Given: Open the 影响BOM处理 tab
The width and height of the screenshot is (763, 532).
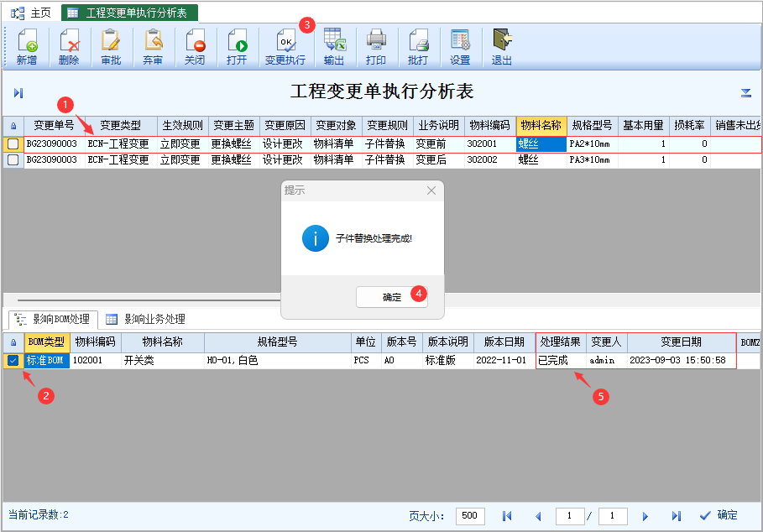Looking at the screenshot, I should [x=53, y=319].
